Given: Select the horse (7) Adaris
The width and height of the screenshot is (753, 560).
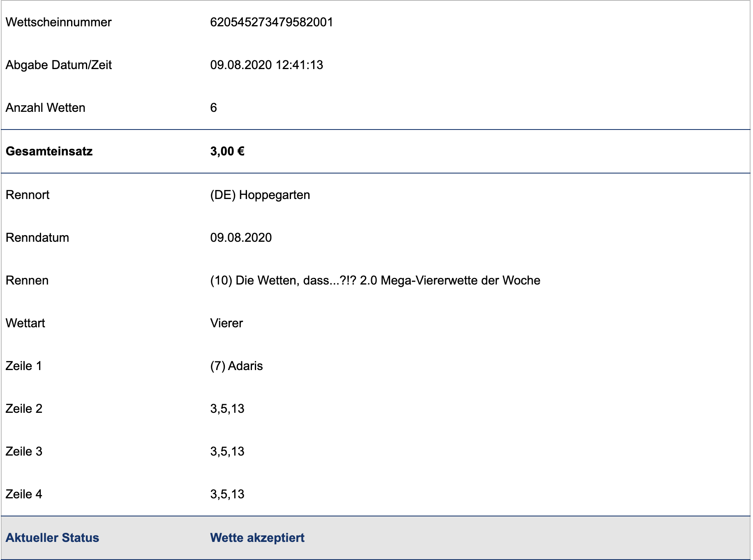Looking at the screenshot, I should pyautogui.click(x=236, y=366).
